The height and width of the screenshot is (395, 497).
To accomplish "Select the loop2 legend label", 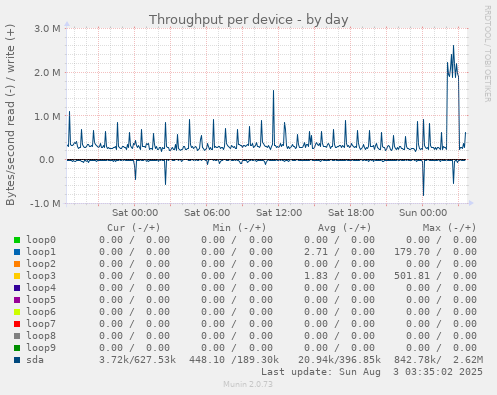I will coord(41,264).
